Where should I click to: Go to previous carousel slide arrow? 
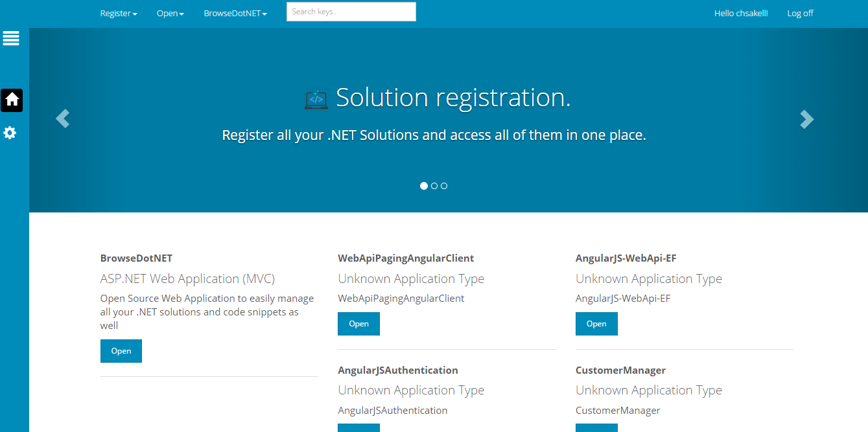click(x=62, y=119)
